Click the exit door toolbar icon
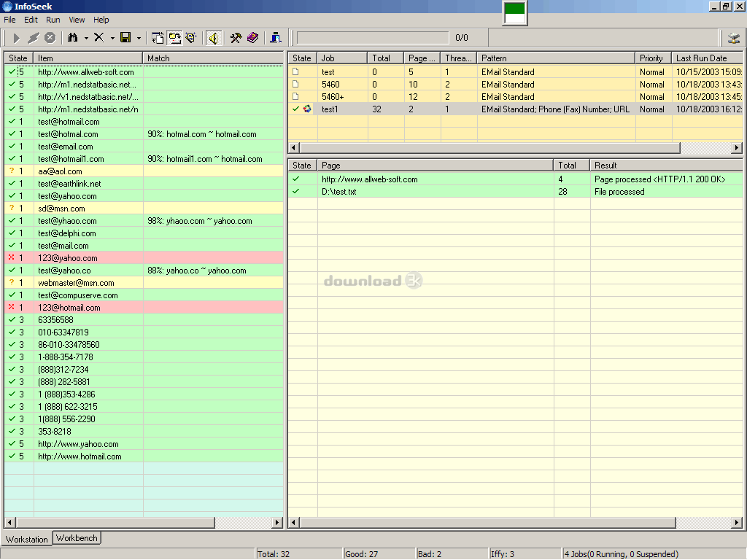 (x=276, y=38)
